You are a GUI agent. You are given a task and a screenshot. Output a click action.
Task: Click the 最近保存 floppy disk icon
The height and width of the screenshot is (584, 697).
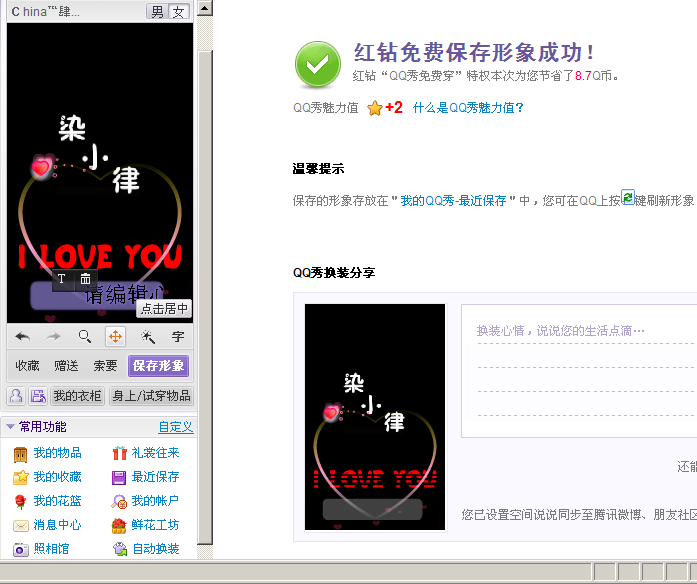pyautogui.click(x=119, y=477)
